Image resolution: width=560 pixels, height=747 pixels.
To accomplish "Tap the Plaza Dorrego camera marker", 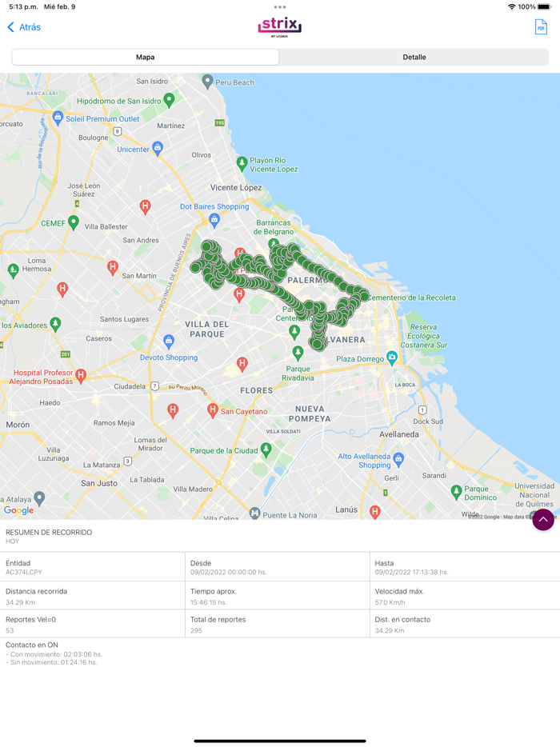I will 392,358.
